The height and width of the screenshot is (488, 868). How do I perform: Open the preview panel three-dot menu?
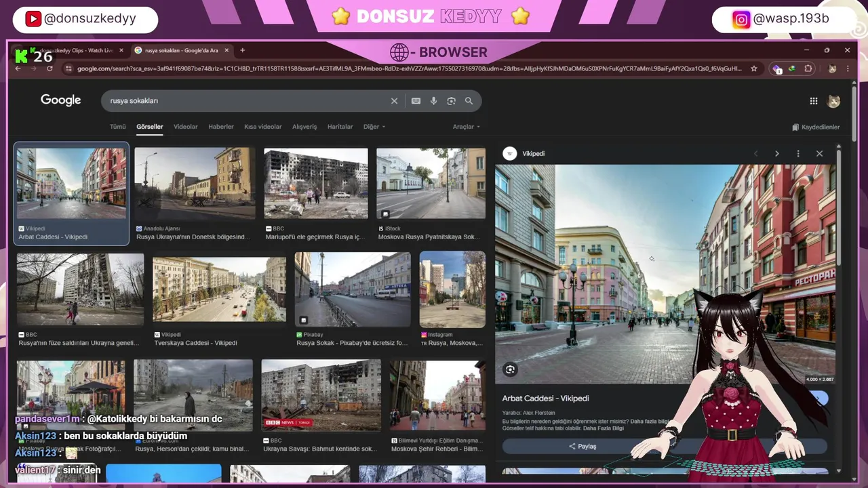[x=798, y=154]
